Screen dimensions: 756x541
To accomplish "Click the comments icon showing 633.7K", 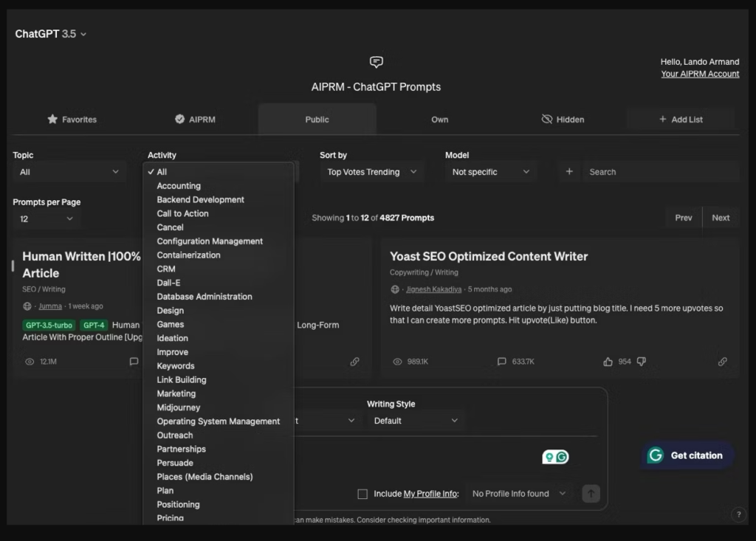I will click(x=501, y=362).
